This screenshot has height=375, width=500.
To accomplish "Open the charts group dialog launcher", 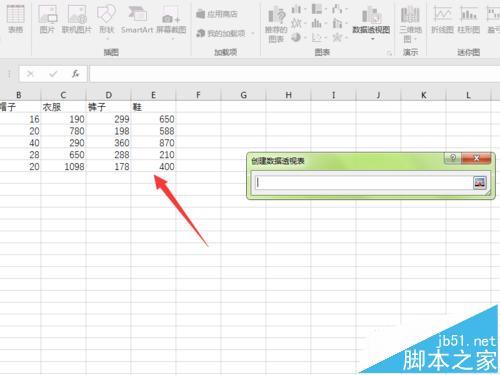I will [x=389, y=53].
